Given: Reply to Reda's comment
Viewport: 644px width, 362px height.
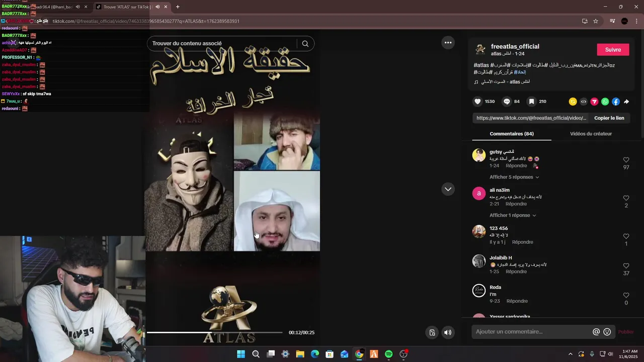Looking at the screenshot, I should [x=517, y=301].
